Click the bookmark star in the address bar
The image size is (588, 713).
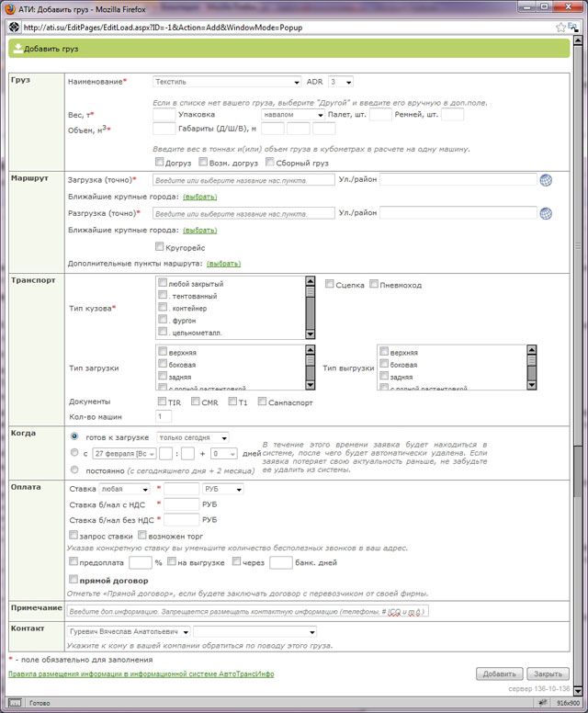560,28
